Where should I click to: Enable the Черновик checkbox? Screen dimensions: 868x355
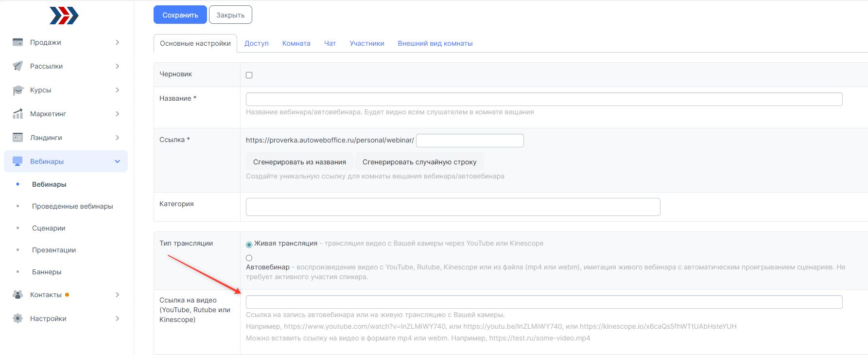point(249,75)
